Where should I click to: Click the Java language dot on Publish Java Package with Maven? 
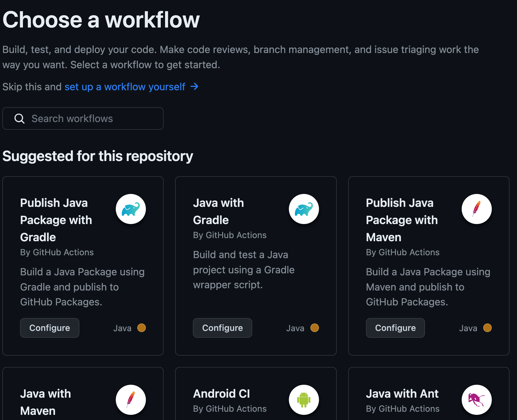point(487,328)
